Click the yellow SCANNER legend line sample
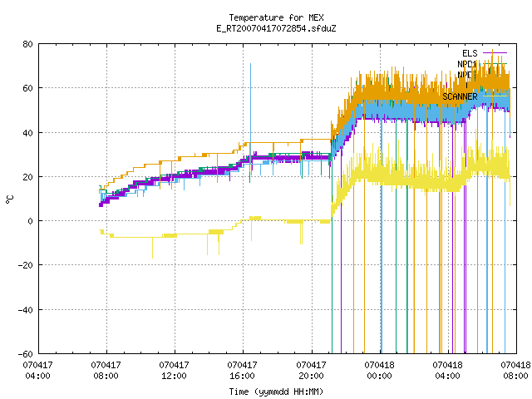The height and width of the screenshot is (399, 532). click(x=495, y=96)
